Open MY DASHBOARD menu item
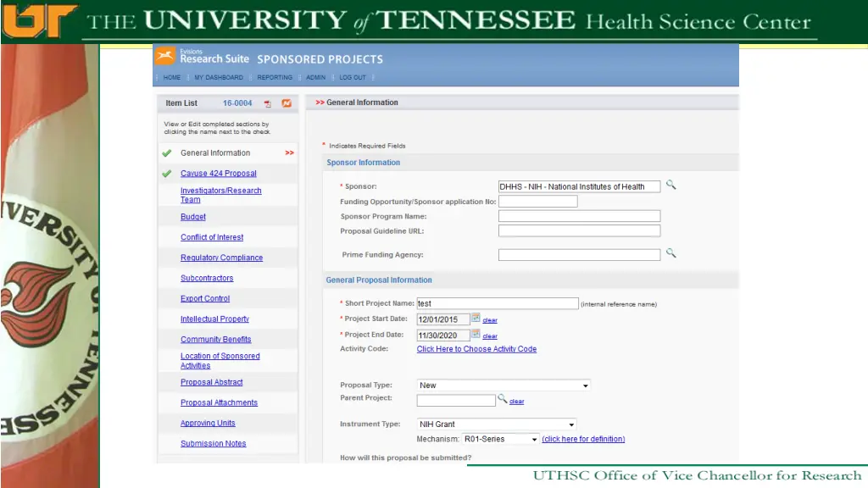Image resolution: width=868 pixels, height=488 pixels. [x=219, y=77]
